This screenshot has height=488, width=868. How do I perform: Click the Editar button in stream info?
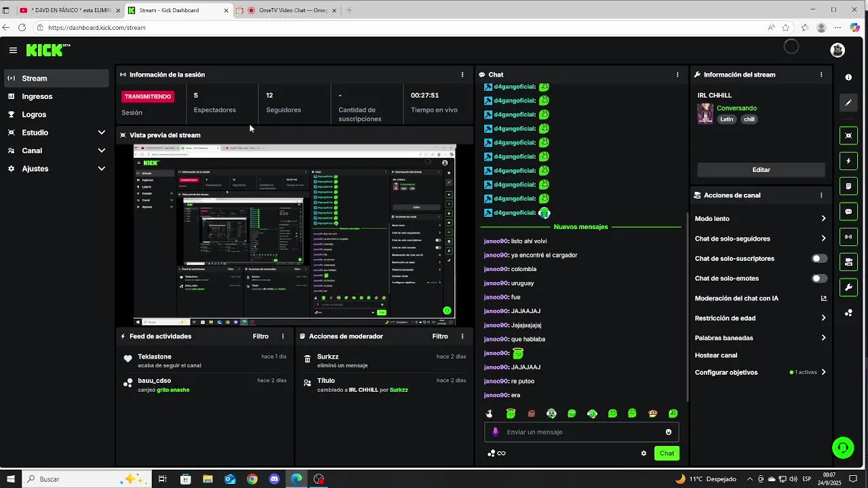click(761, 169)
